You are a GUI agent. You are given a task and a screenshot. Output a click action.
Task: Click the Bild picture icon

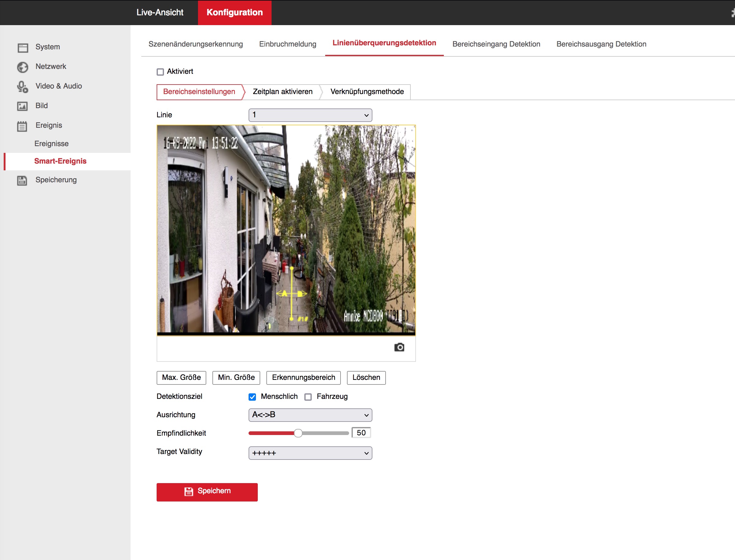tap(22, 106)
